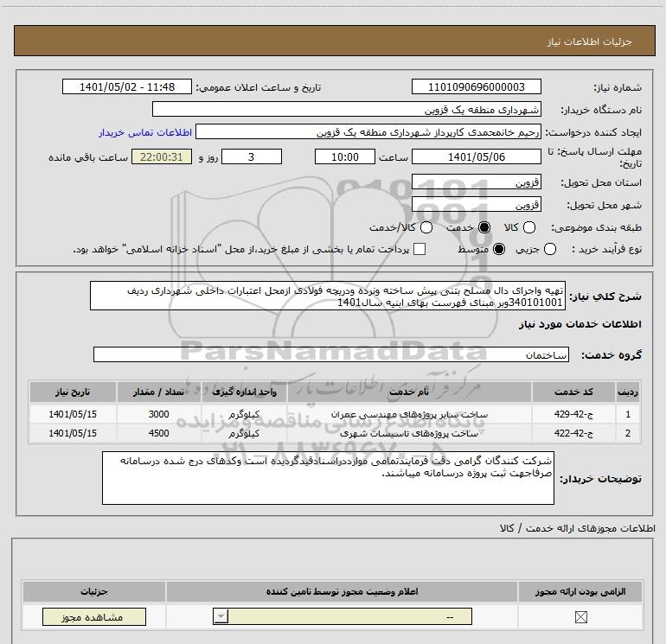Image resolution: width=666 pixels, height=644 pixels.
Task: Click the request creator name field
Action: 368,131
